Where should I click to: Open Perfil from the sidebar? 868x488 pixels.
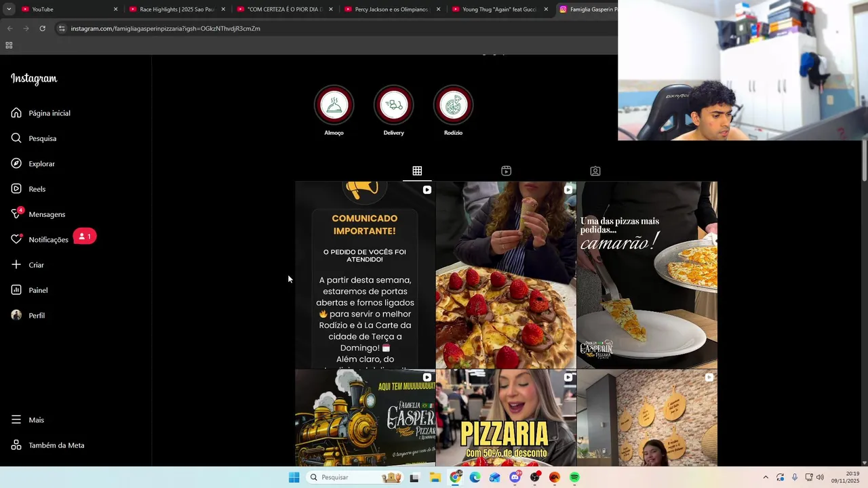coord(28,316)
